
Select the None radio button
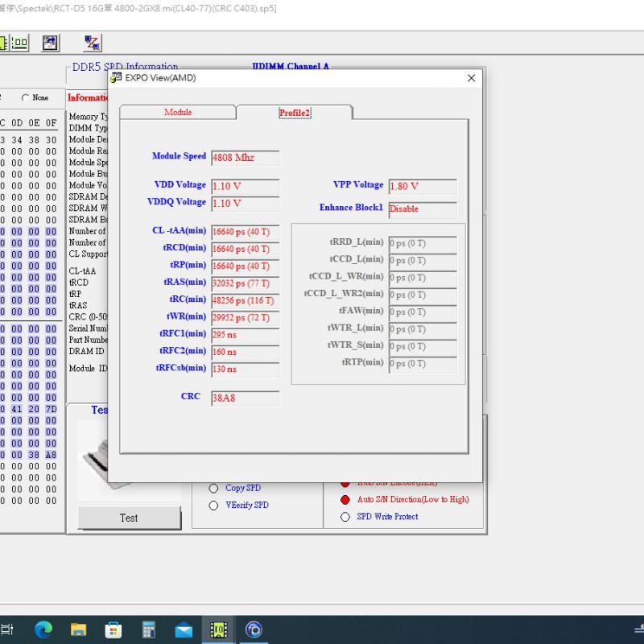click(25, 97)
